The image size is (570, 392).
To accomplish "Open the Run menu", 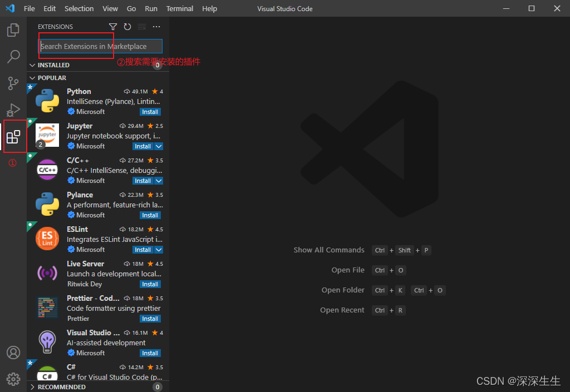I will (x=151, y=8).
